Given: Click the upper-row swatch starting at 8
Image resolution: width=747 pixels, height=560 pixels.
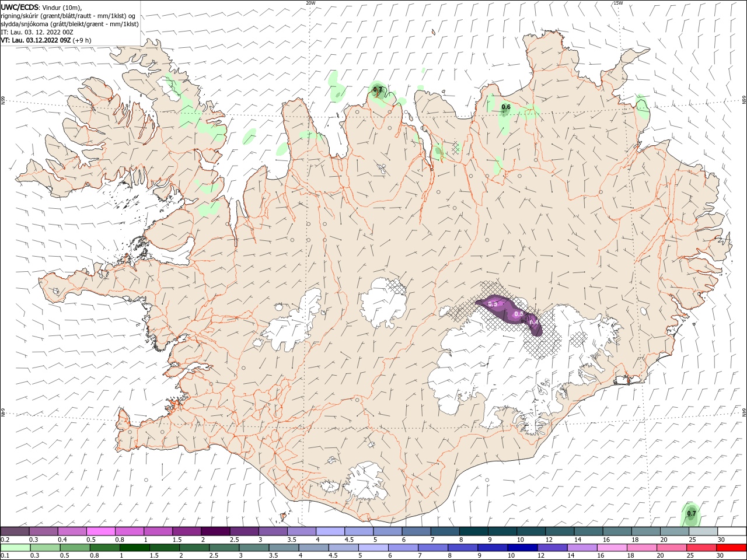Looking at the screenshot, I should [x=474, y=531].
